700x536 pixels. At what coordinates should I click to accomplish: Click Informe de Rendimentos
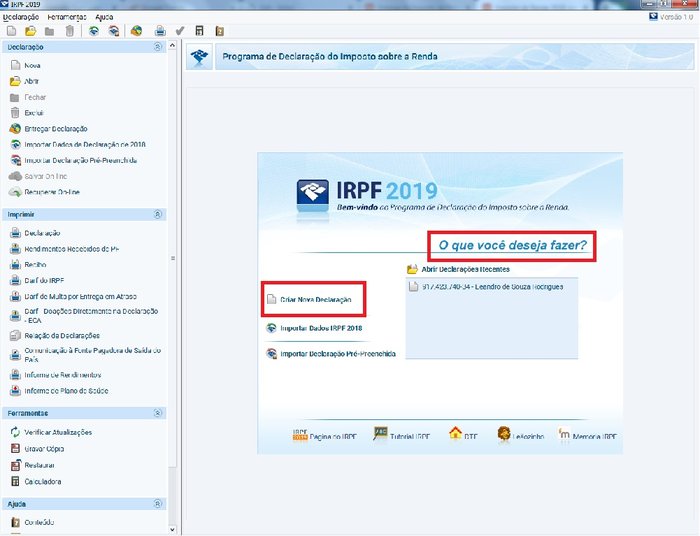coord(55,375)
